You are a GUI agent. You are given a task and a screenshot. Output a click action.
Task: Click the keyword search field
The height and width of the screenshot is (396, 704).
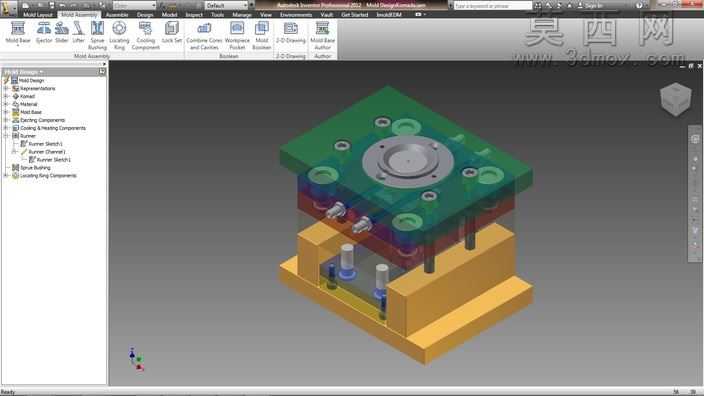[493, 5]
